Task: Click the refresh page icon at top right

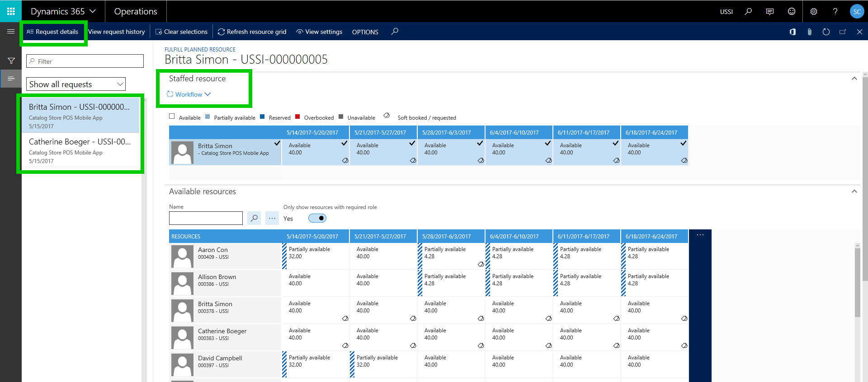Action: [826, 32]
